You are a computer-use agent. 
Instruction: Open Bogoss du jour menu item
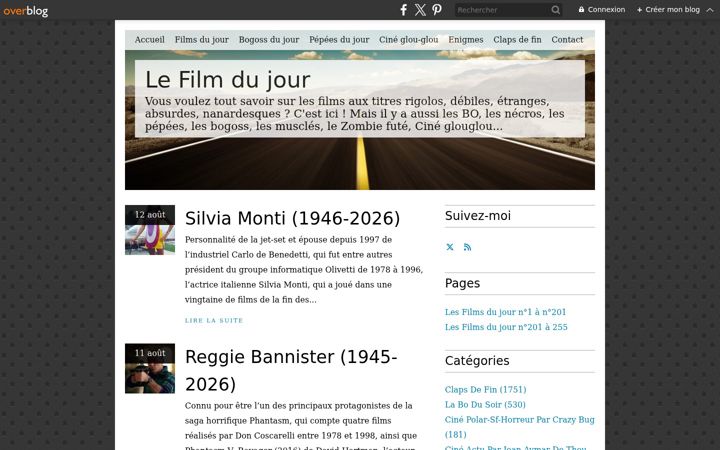point(269,39)
